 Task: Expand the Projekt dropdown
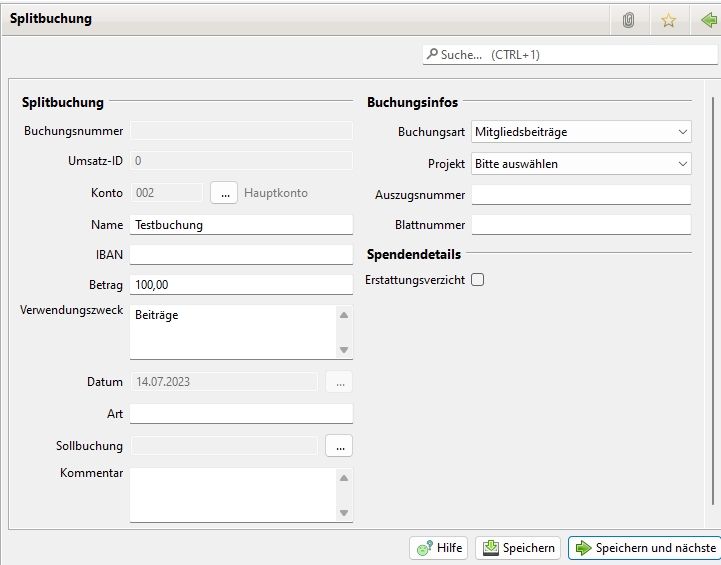tap(581, 163)
